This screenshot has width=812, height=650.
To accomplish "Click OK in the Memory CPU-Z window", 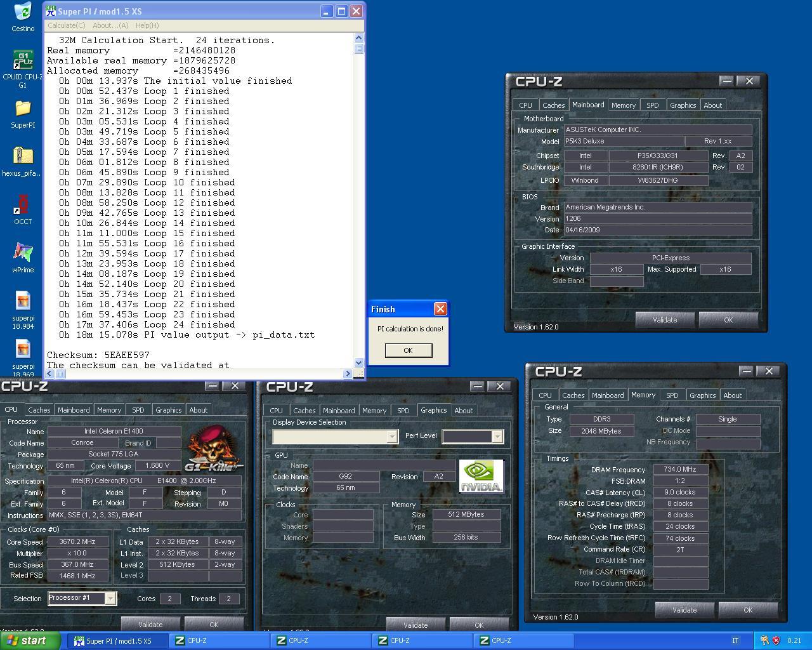I will [748, 610].
